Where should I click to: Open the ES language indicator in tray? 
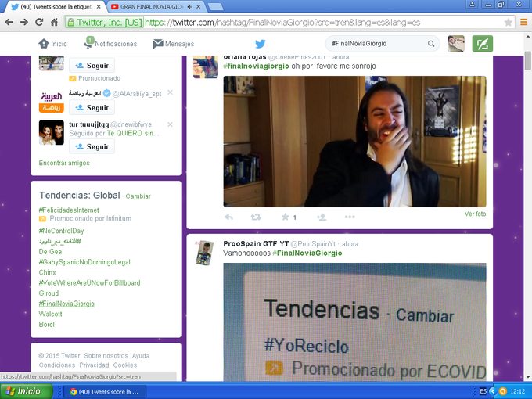click(x=483, y=391)
